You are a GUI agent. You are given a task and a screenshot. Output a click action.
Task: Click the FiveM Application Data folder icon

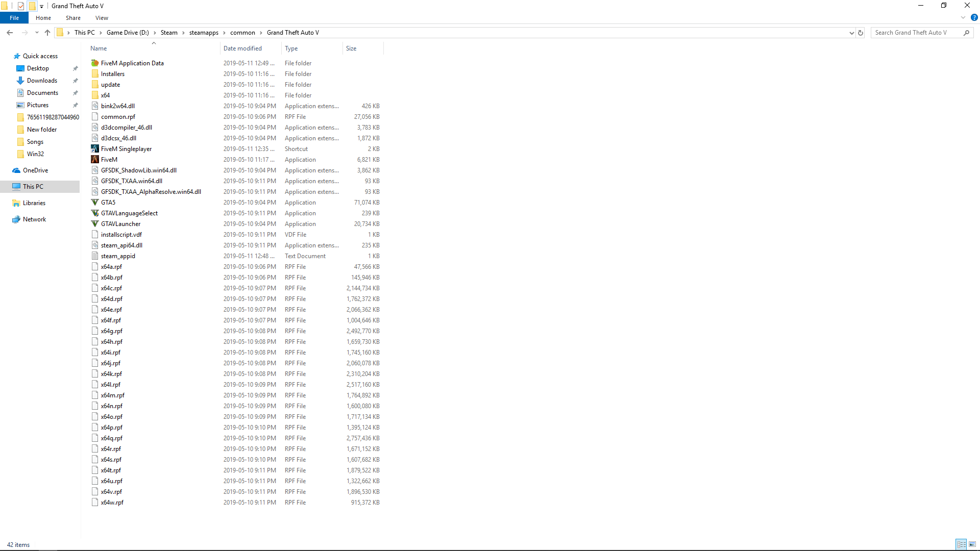click(95, 63)
